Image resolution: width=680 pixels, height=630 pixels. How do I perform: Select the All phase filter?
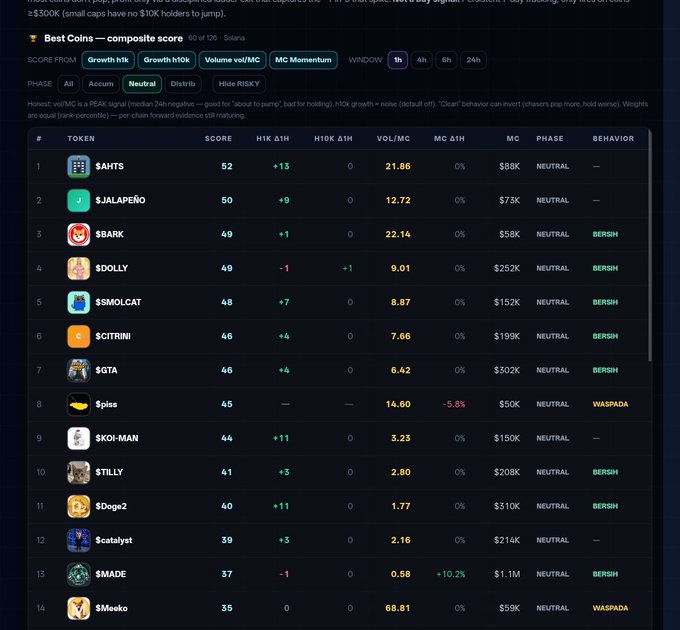pyautogui.click(x=69, y=84)
